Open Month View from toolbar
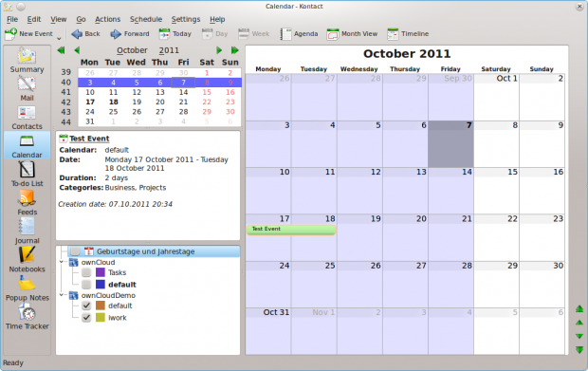The image size is (588, 371). [352, 34]
